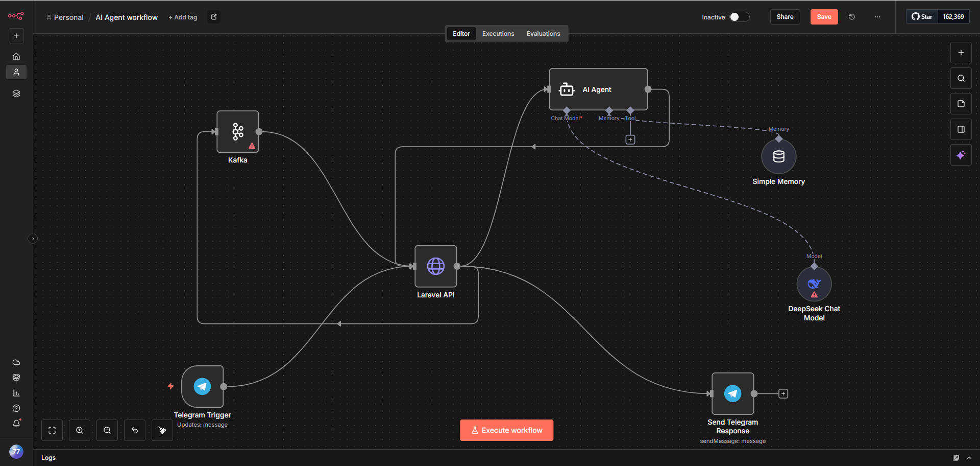Expand the collapsed left sidebar
This screenshot has width=980, height=466.
click(33, 239)
